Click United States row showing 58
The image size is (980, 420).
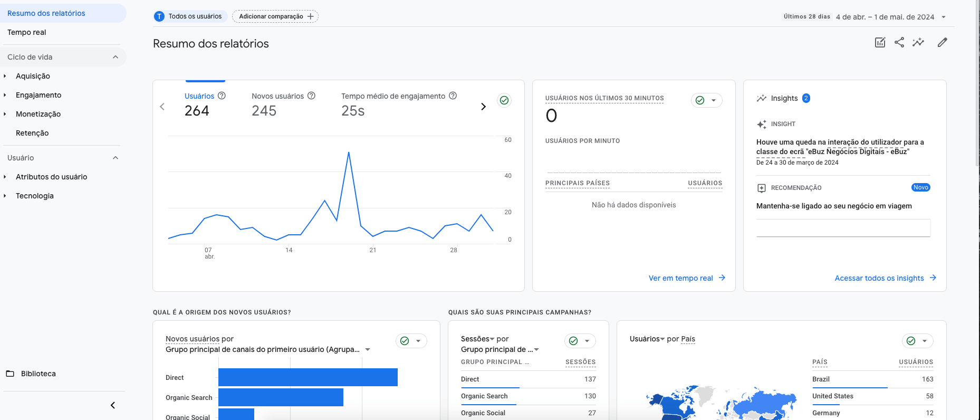click(x=873, y=396)
